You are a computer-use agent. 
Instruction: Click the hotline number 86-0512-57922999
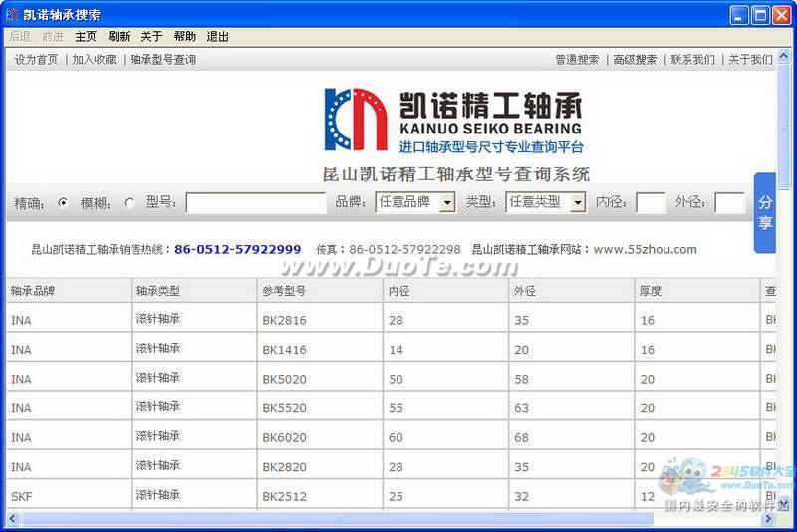click(238, 249)
